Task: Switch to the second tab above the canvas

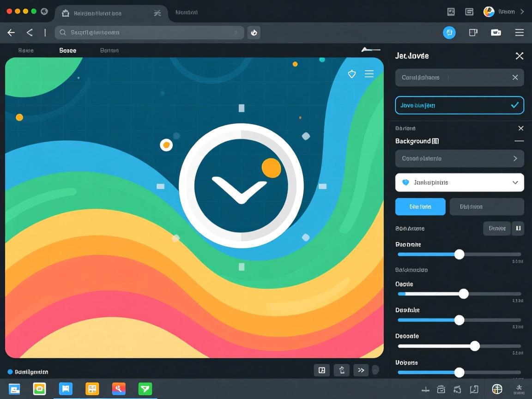Action: click(67, 50)
